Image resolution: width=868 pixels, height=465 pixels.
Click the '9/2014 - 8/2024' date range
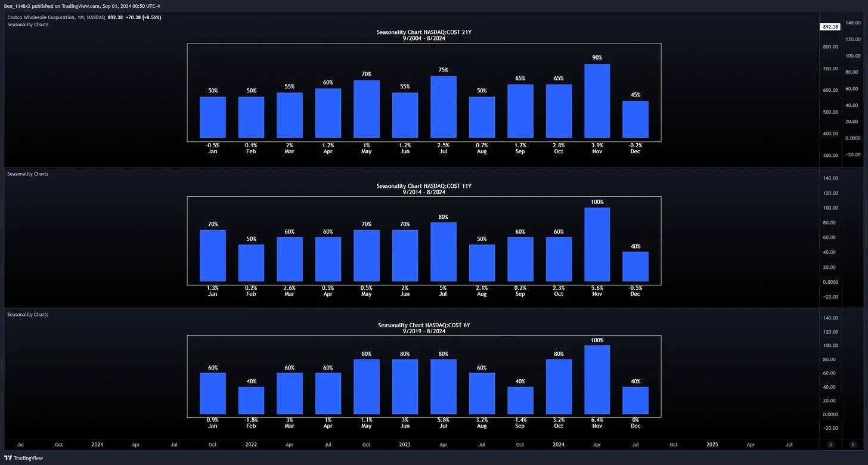[x=424, y=192]
